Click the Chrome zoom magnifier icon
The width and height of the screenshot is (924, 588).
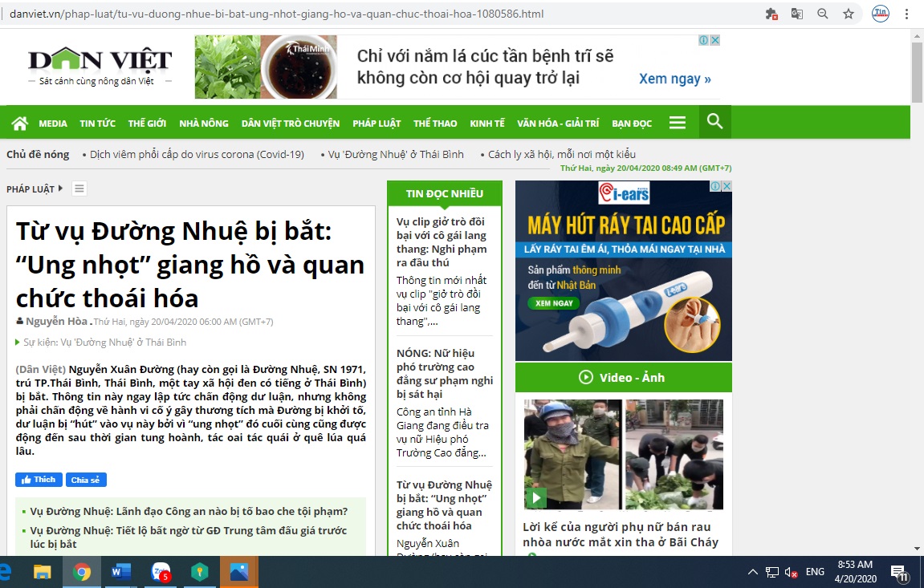tap(823, 14)
